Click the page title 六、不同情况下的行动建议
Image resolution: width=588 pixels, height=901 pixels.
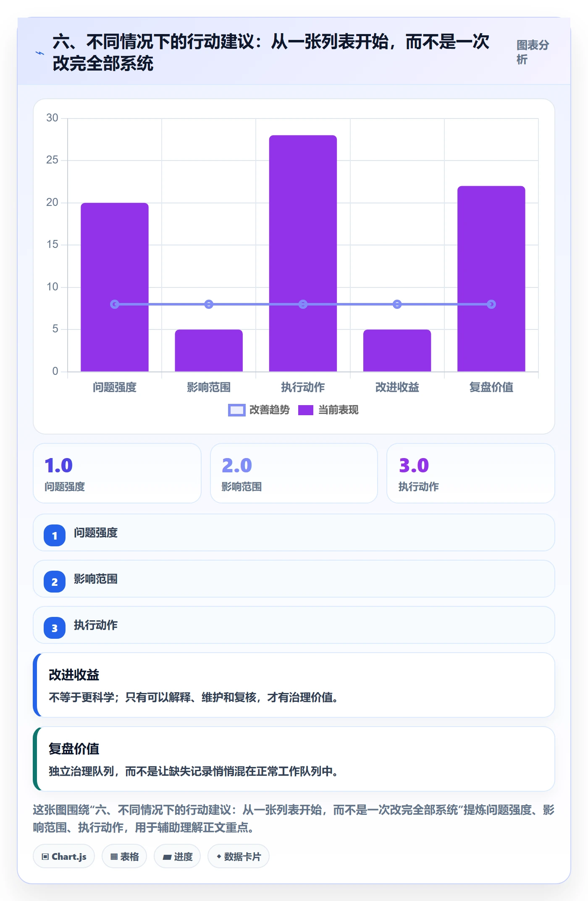tap(153, 42)
